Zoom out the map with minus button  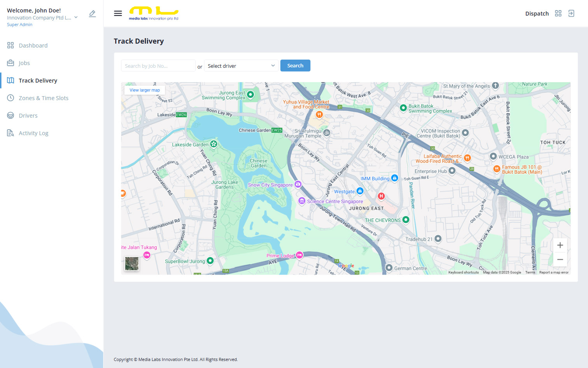click(x=560, y=260)
